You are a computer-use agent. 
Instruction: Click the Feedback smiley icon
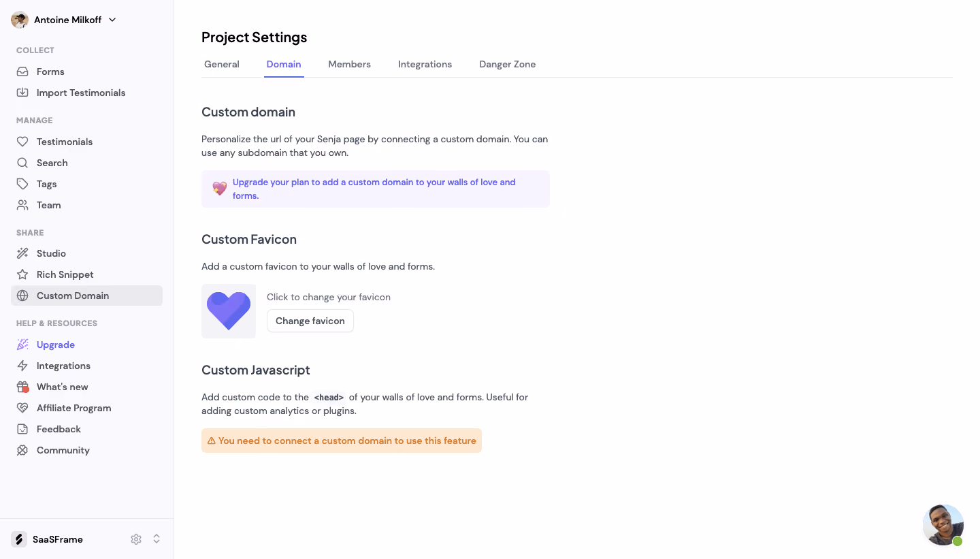22,429
